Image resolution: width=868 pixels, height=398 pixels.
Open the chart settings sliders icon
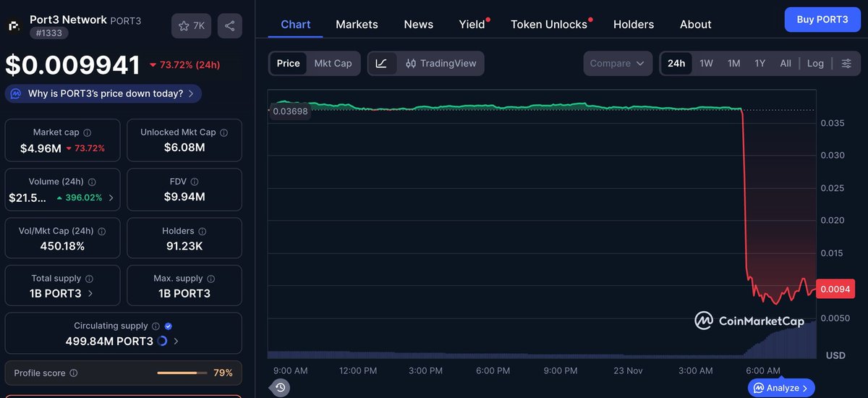846,63
